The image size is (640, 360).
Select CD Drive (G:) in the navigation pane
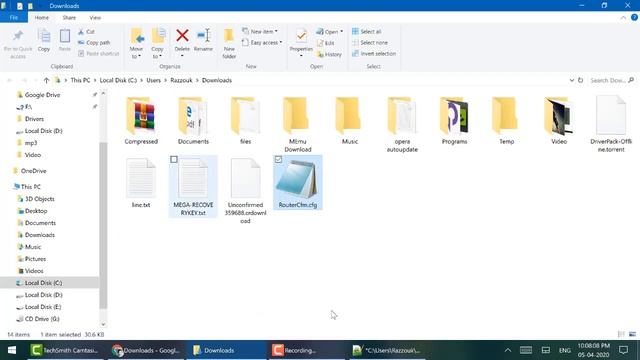click(x=42, y=319)
